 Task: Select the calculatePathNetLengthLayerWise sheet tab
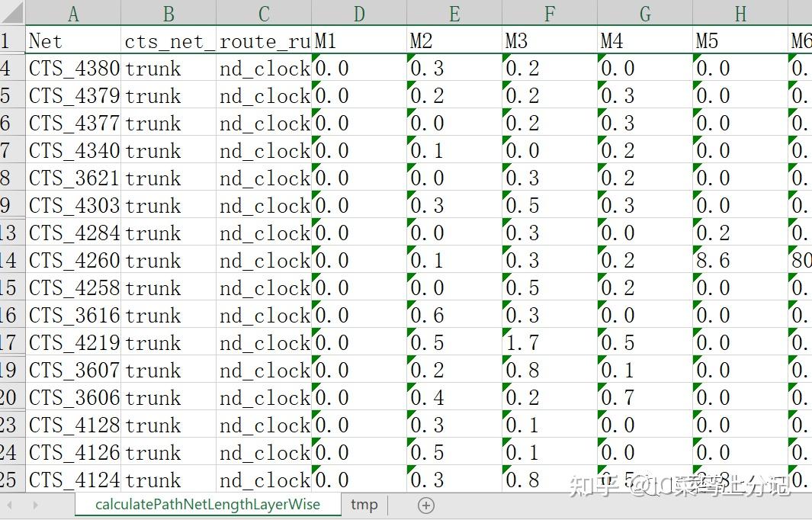[x=208, y=505]
